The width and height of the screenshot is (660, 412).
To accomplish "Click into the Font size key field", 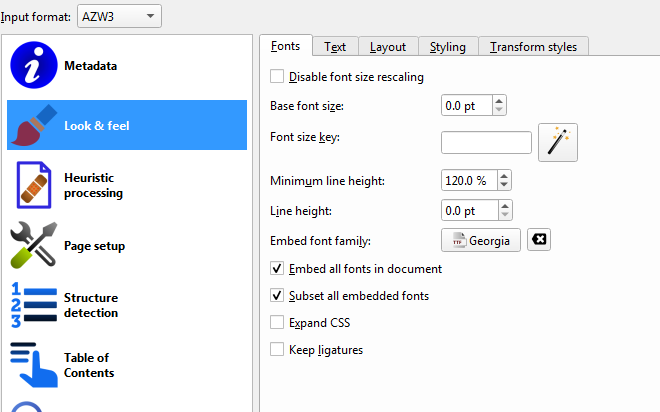I will tap(486, 143).
